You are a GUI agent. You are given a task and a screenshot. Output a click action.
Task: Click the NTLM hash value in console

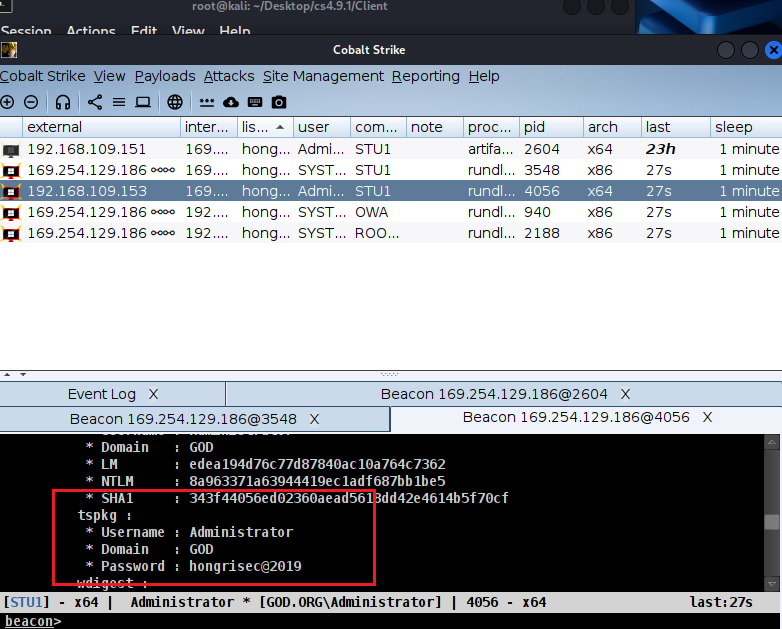click(317, 481)
